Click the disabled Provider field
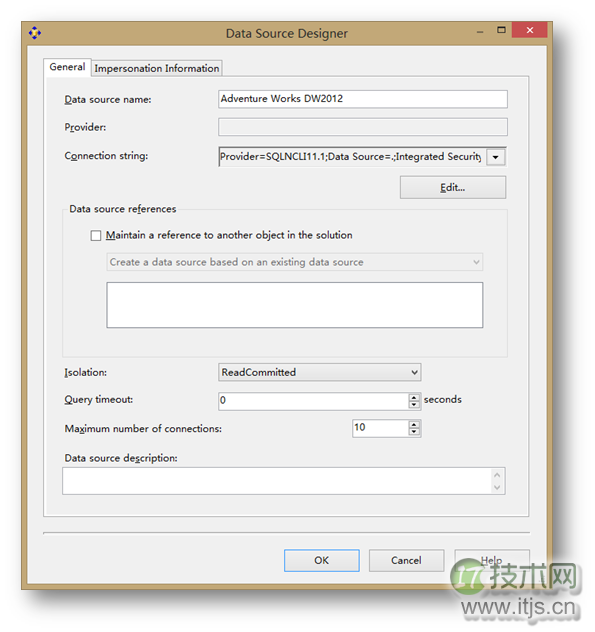Viewport: 595px width, 632px height. 362,127
